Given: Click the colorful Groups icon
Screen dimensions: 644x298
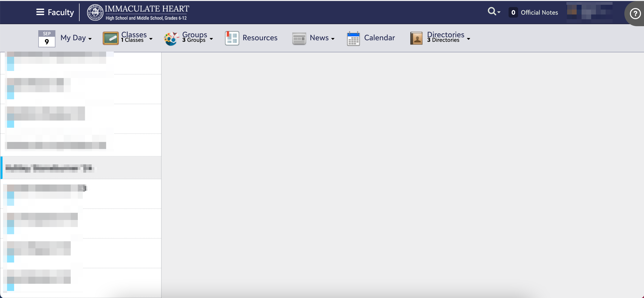Looking at the screenshot, I should 171,39.
